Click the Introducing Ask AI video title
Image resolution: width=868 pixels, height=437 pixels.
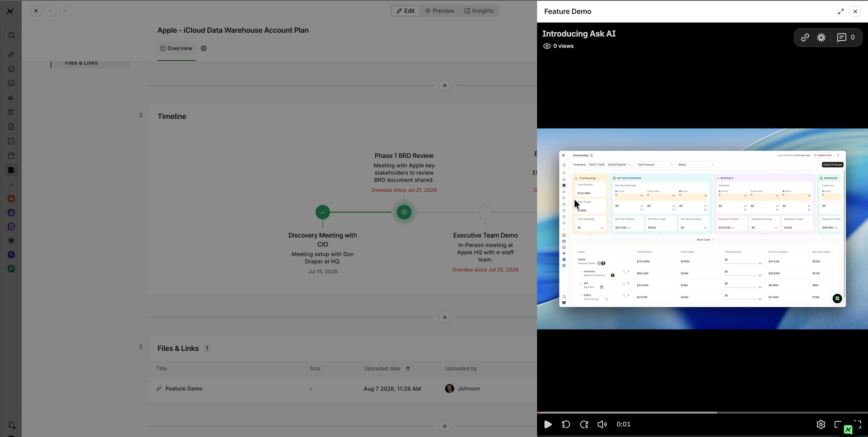(x=579, y=34)
